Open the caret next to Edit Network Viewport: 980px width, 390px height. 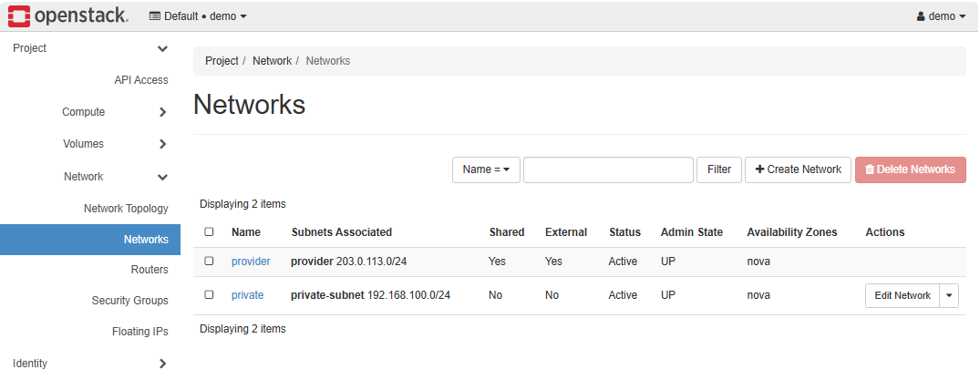[949, 295]
